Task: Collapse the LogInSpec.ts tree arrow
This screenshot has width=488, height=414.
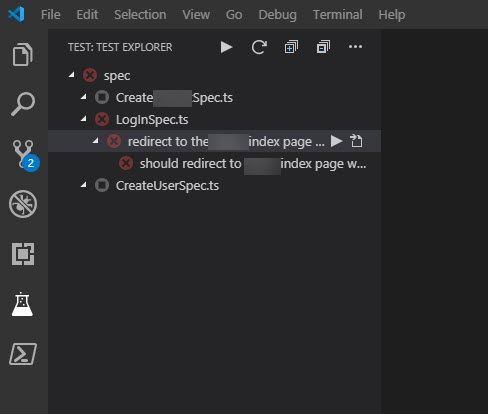Action: coord(84,119)
